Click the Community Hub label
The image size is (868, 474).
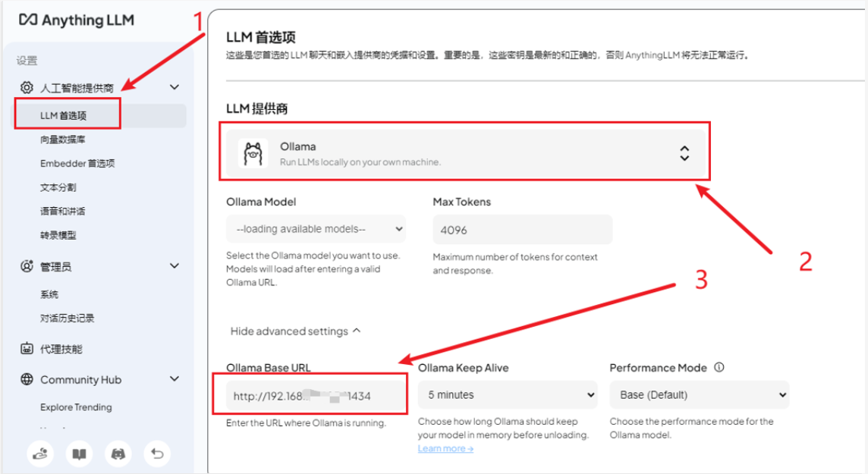[x=81, y=380]
